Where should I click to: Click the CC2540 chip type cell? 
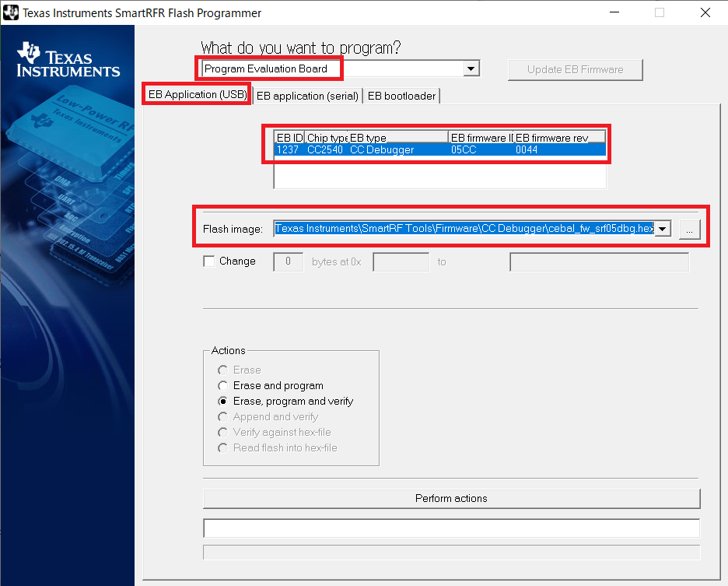[325, 149]
